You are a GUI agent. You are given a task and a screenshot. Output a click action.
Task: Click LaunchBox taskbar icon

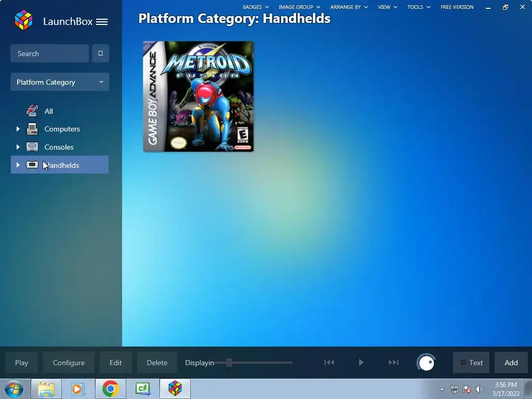coord(175,389)
